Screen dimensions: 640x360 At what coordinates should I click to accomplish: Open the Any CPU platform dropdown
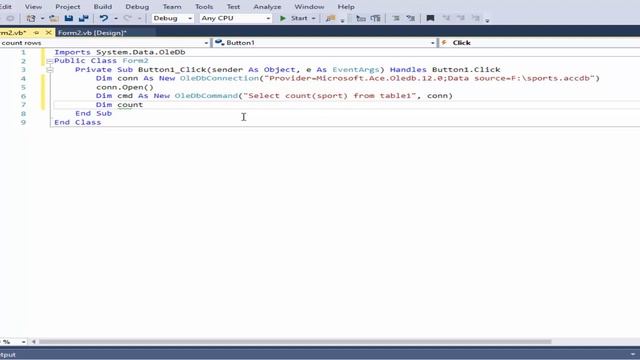[235, 18]
